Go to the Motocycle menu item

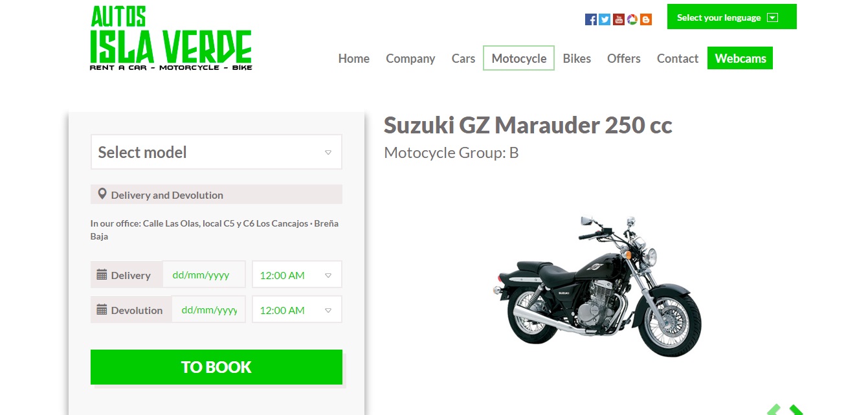point(519,58)
